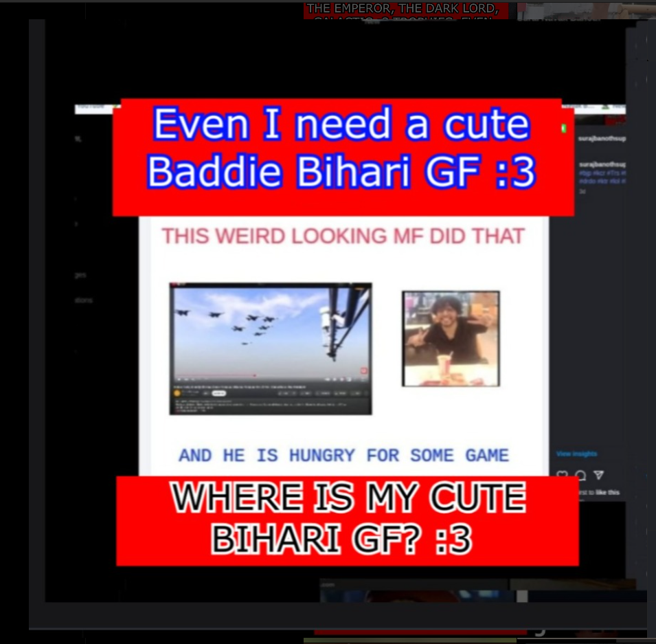Click the YouTube channel avatar icon

177,392
